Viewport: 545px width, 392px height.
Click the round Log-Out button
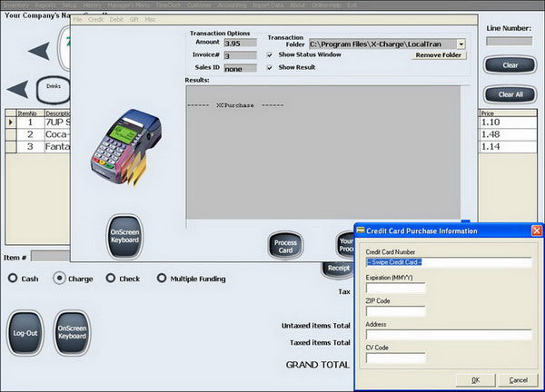25,333
